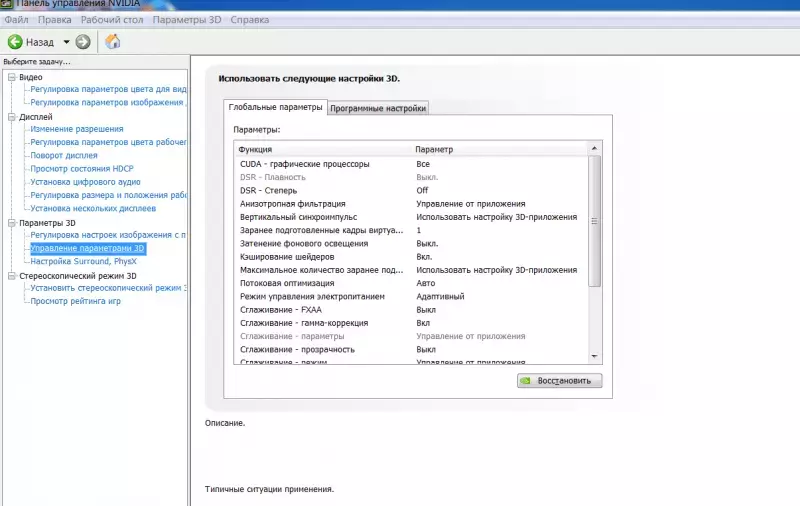
Task: Click the scroll up arrow in settings list
Action: (594, 148)
